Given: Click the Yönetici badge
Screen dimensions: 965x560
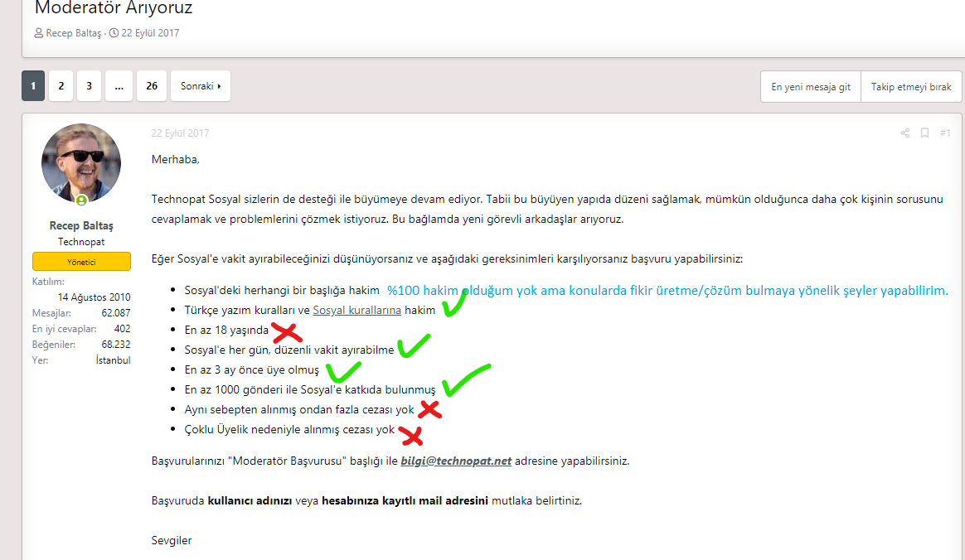Looking at the screenshot, I should [81, 262].
